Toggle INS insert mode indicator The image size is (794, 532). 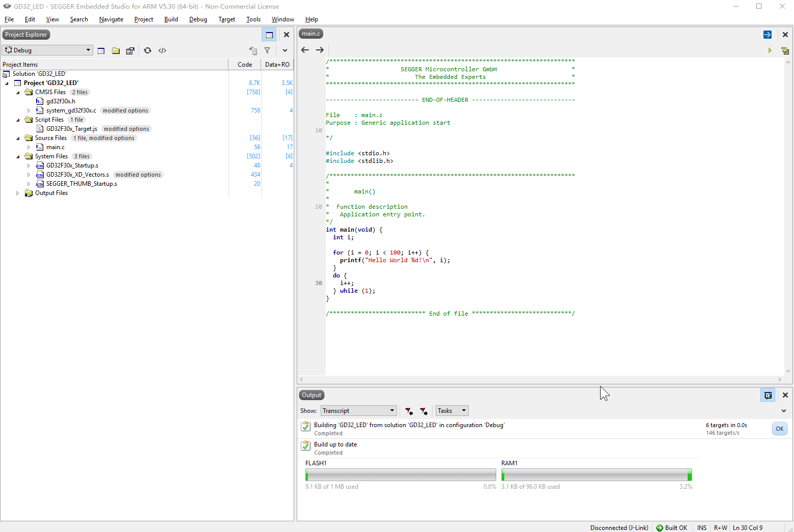click(x=702, y=527)
